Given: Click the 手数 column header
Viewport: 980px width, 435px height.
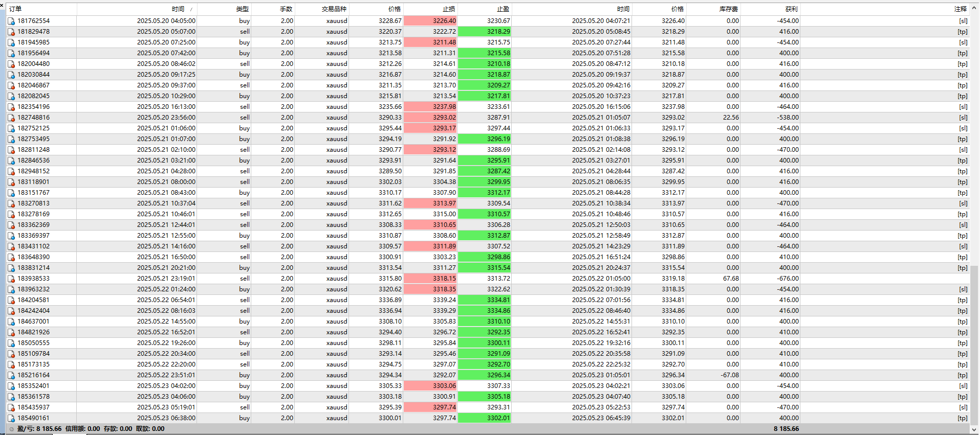Looking at the screenshot, I should pos(273,9).
